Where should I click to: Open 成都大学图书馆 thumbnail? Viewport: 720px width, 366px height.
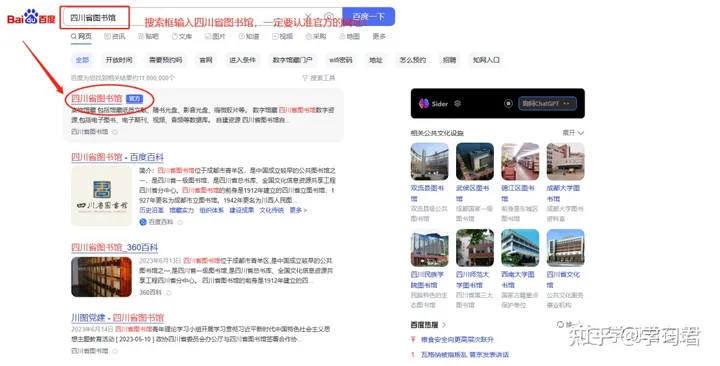pyautogui.click(x=565, y=161)
